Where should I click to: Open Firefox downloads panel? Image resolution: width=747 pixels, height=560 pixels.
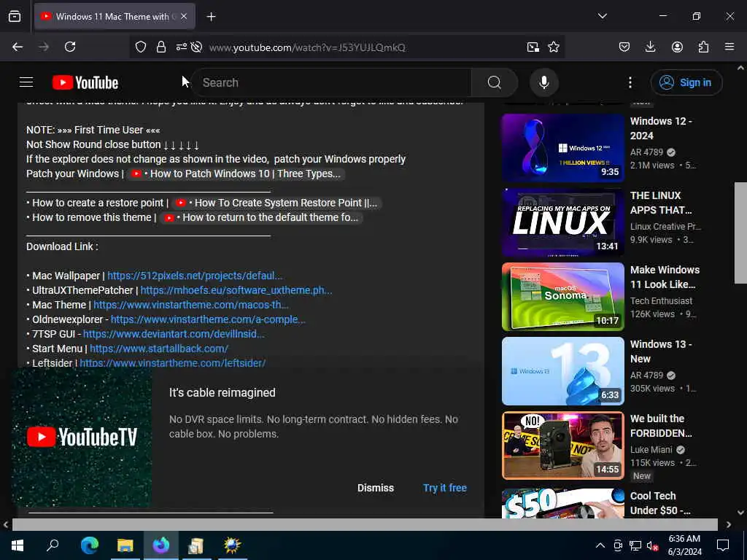[x=650, y=47]
